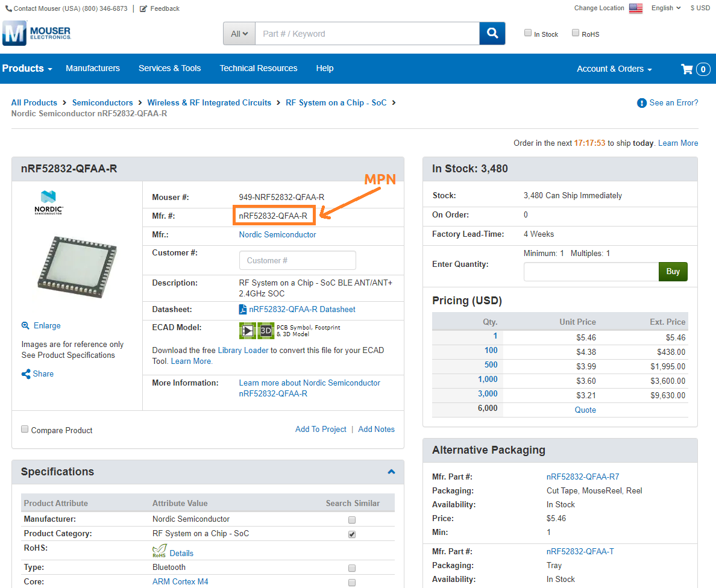Open the Nordic Semiconductor manufacturer link
716x588 pixels.
[x=278, y=234]
